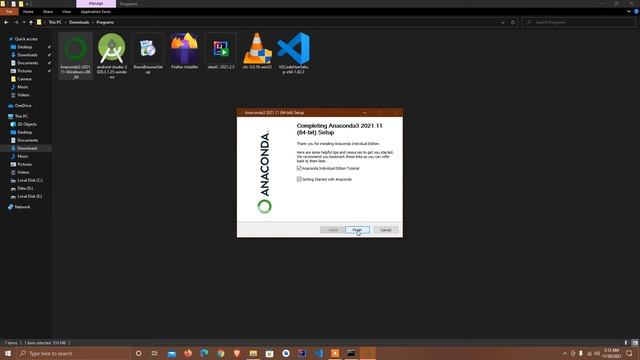Select the ideaIC installer file

[221, 51]
